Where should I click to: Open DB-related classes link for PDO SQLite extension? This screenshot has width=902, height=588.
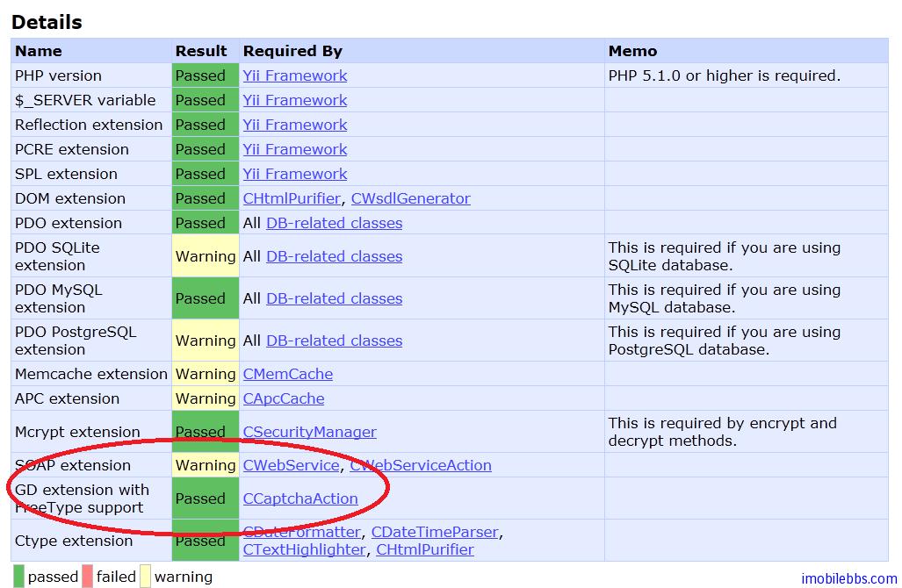334,256
